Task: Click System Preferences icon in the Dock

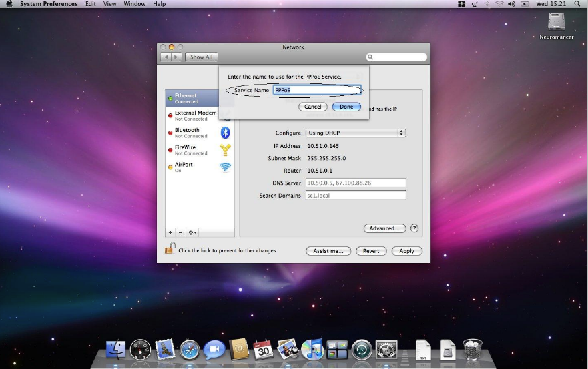Action: (386, 350)
